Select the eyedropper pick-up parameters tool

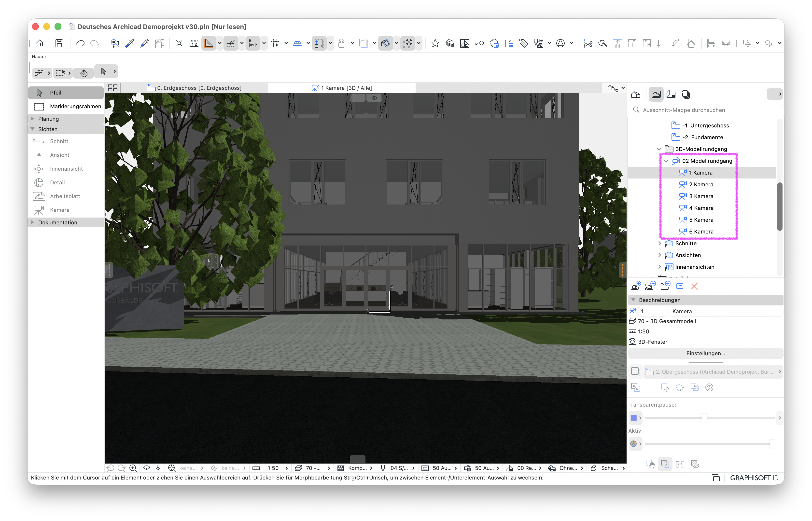pyautogui.click(x=130, y=43)
